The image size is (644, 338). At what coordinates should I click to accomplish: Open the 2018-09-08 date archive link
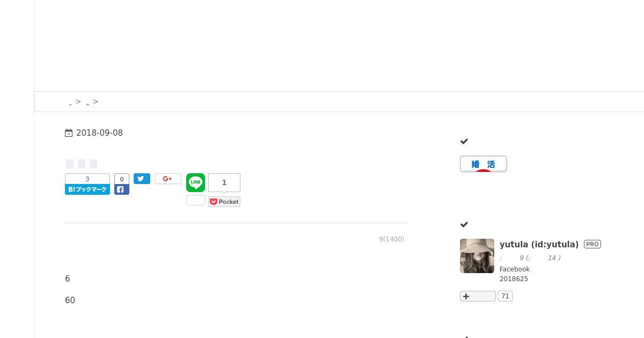coord(99,133)
